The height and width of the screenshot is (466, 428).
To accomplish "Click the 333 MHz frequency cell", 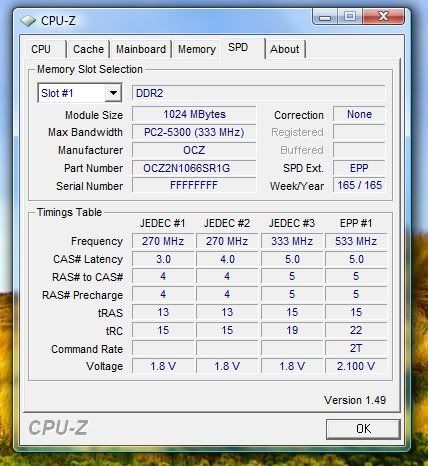I will tap(292, 241).
